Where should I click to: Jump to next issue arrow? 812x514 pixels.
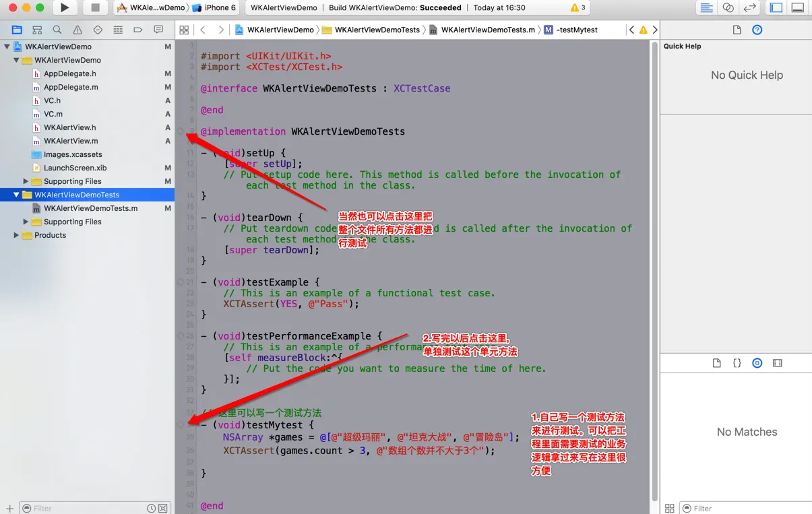click(654, 30)
